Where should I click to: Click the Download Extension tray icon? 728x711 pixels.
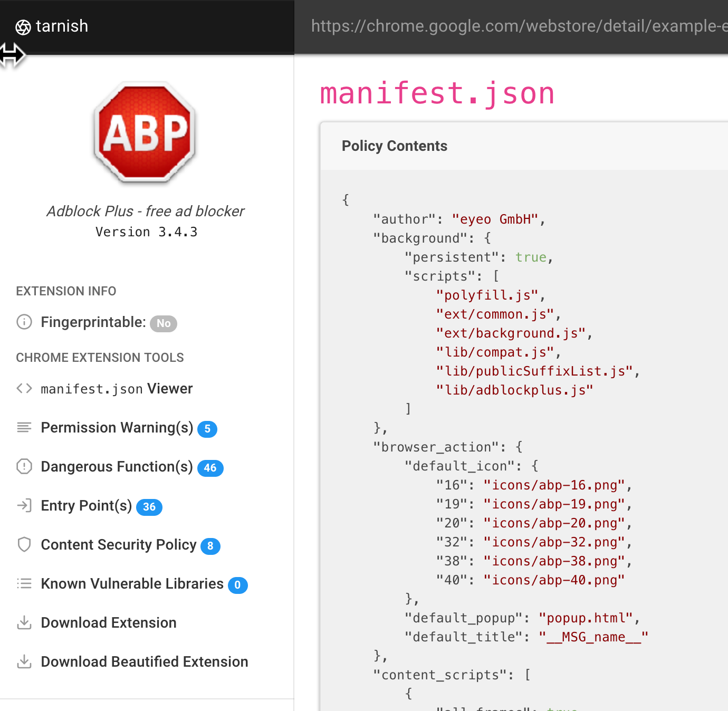[24, 622]
